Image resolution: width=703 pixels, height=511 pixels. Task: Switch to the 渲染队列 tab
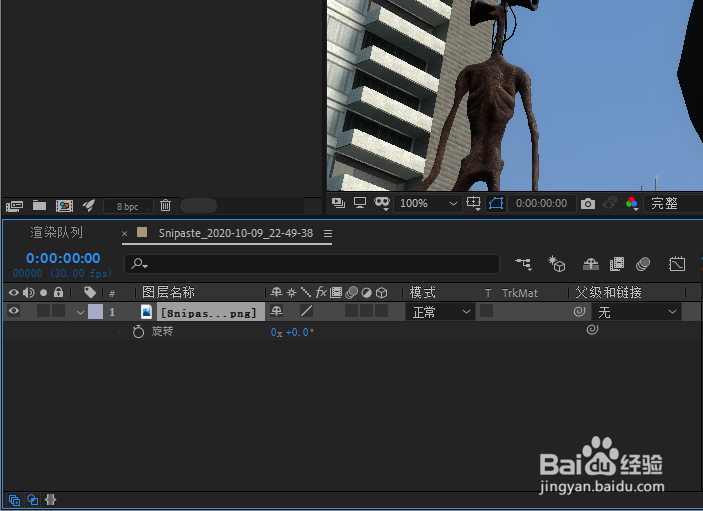[x=56, y=233]
